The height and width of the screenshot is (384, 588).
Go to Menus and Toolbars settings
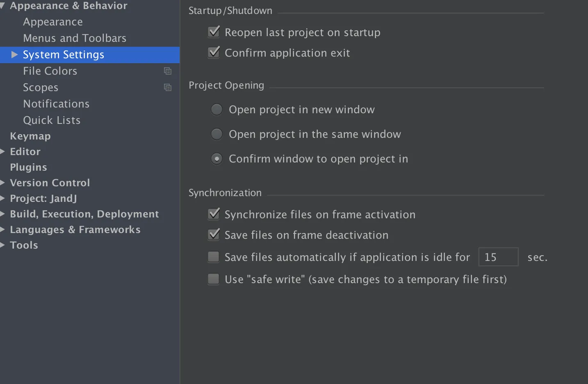[x=75, y=38]
